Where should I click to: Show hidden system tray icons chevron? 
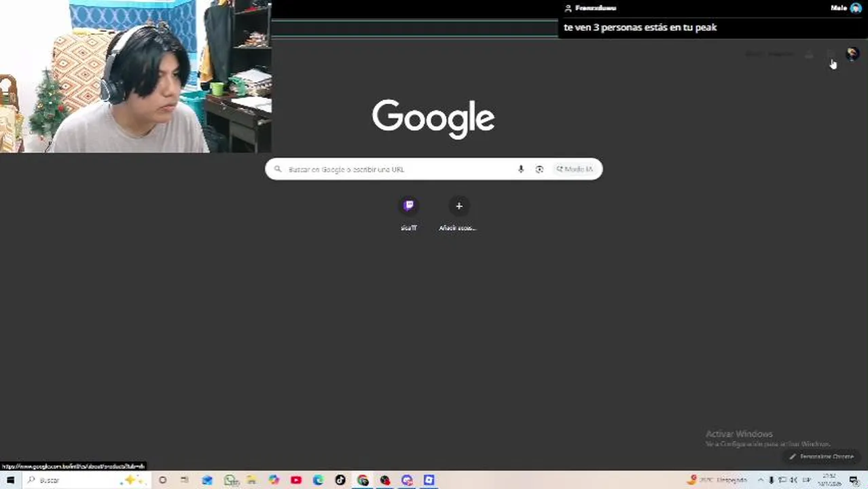[x=761, y=479]
